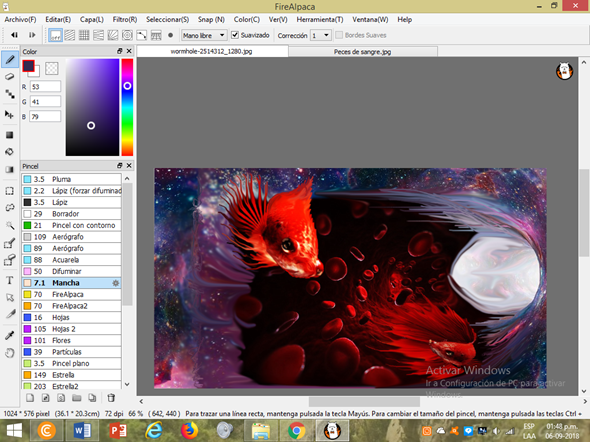Click the G value input field
Viewport: 590px width, 442px height.
[x=45, y=102]
